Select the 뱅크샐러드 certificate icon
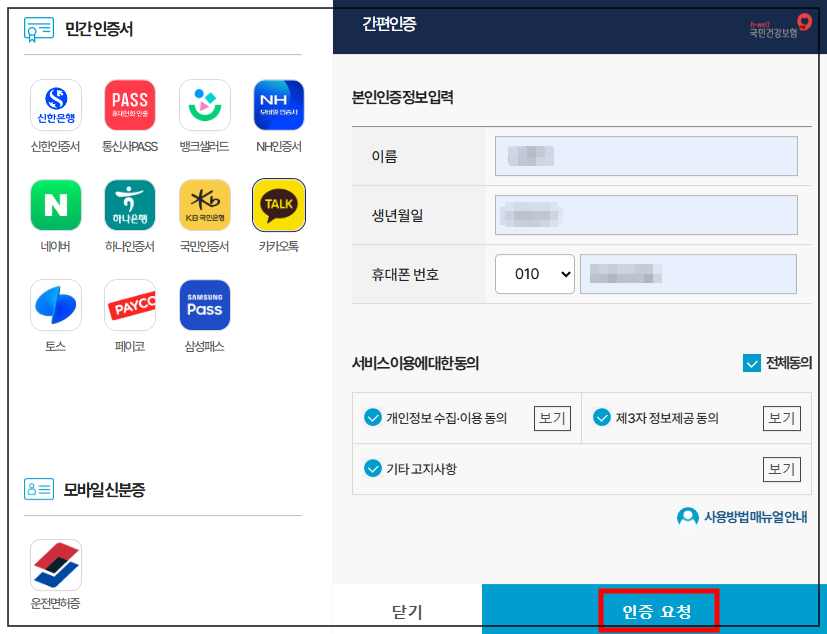Screen dimensions: 827x634 coord(205,105)
